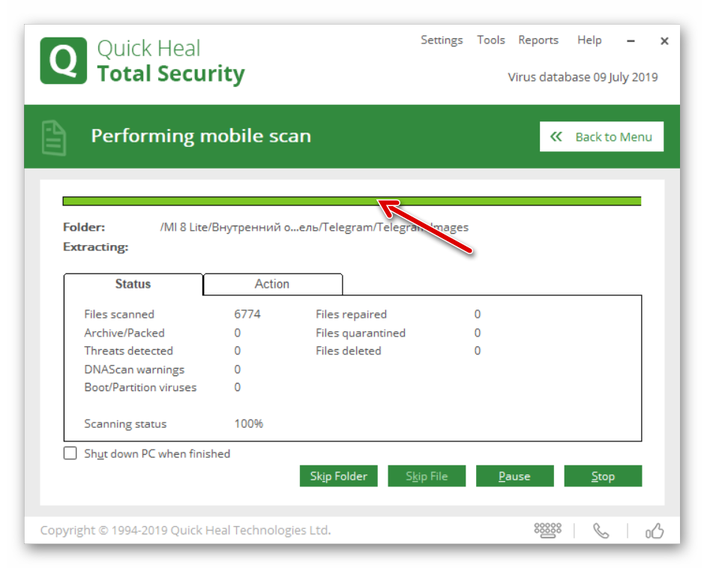
Task: Click Back to Menu button
Action: [x=602, y=136]
